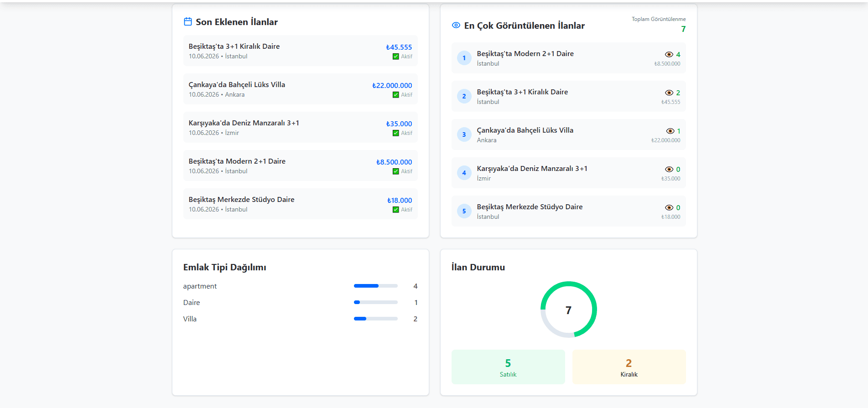
Task: Toggle Aktif checkbox for Beşiktaş'ta 3+1 Kiralık Daire
Action: click(x=396, y=57)
